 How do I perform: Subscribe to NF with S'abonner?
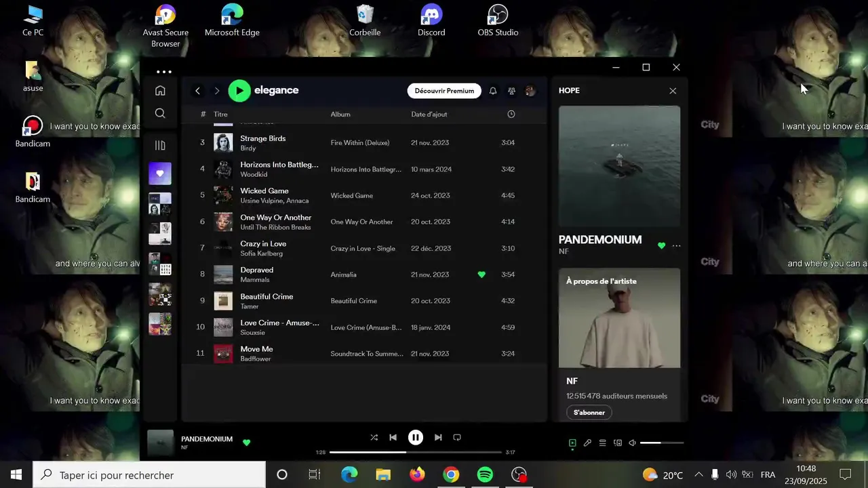pyautogui.click(x=589, y=412)
